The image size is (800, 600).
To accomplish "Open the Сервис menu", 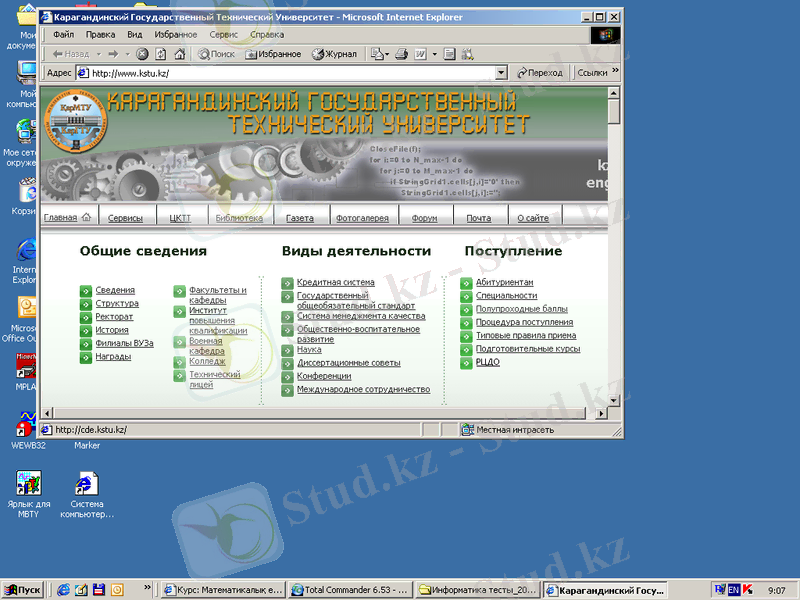I will (223, 34).
